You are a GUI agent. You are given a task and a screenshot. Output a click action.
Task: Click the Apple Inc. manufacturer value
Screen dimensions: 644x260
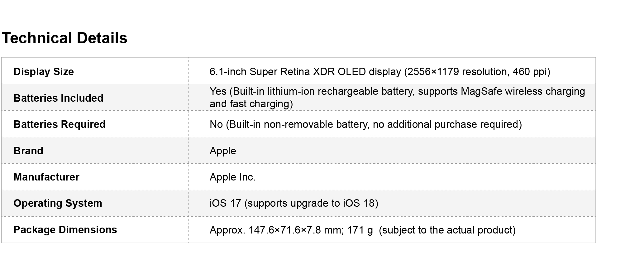[232, 177]
